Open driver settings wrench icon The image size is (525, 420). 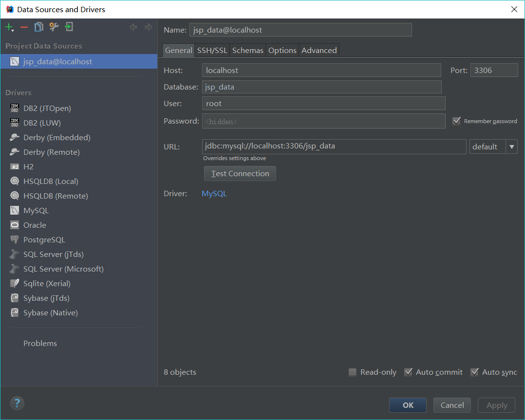(54, 27)
